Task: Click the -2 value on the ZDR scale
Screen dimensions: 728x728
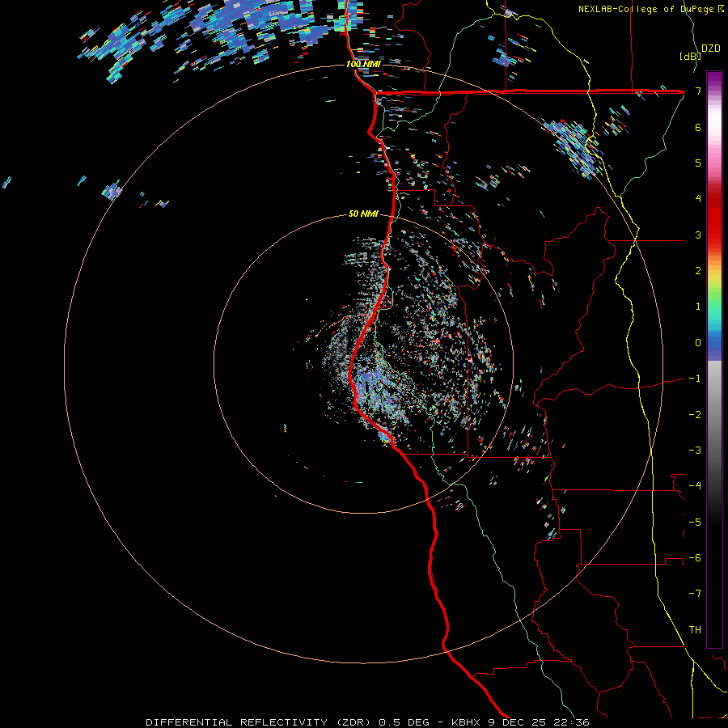Action: tap(695, 414)
